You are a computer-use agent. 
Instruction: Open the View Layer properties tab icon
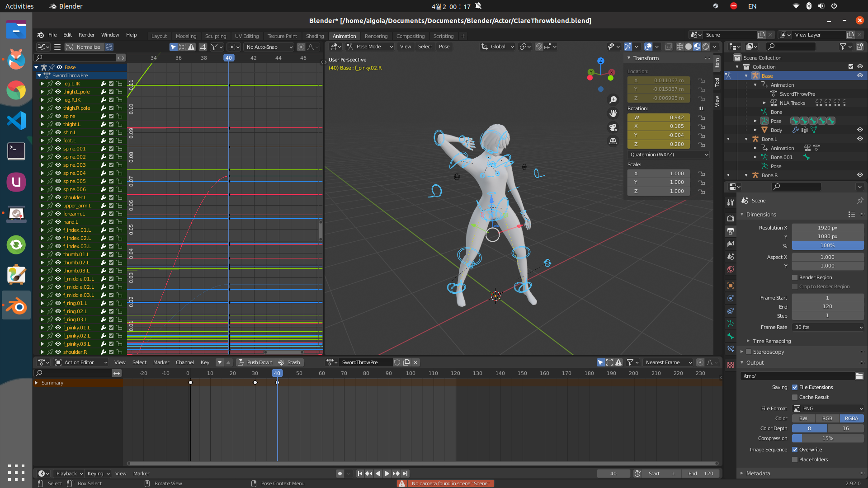pyautogui.click(x=730, y=244)
